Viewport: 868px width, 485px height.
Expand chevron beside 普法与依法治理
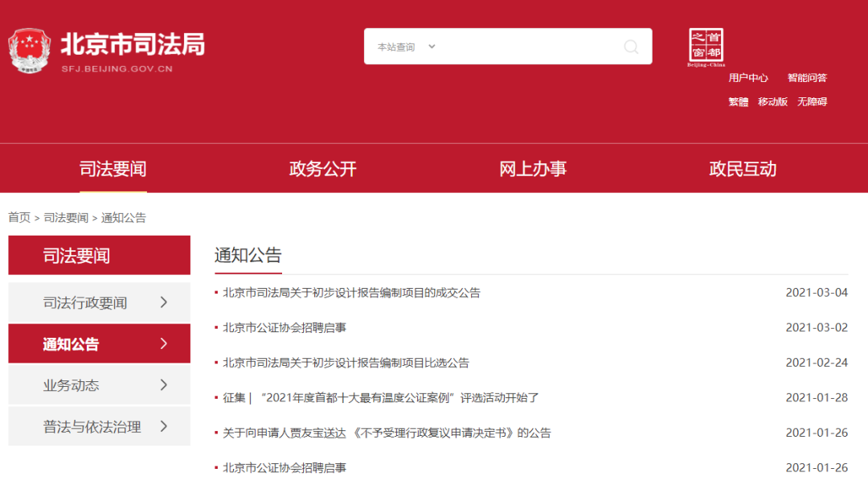(164, 426)
